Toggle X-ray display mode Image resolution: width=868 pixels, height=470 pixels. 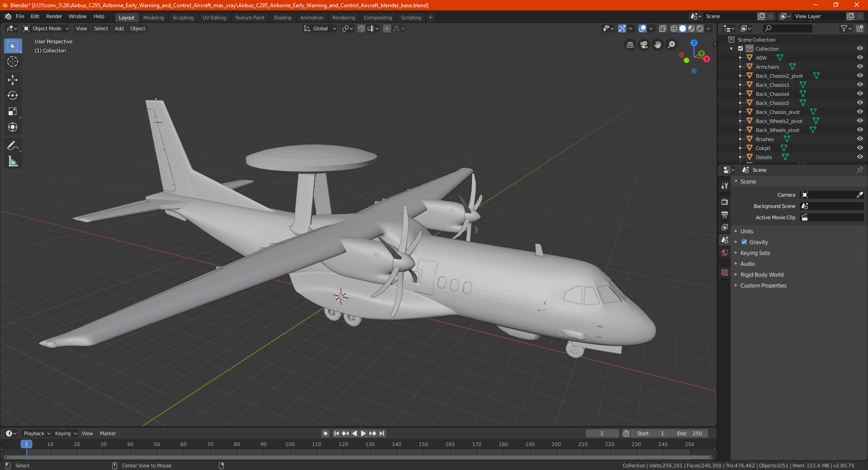(662, 28)
